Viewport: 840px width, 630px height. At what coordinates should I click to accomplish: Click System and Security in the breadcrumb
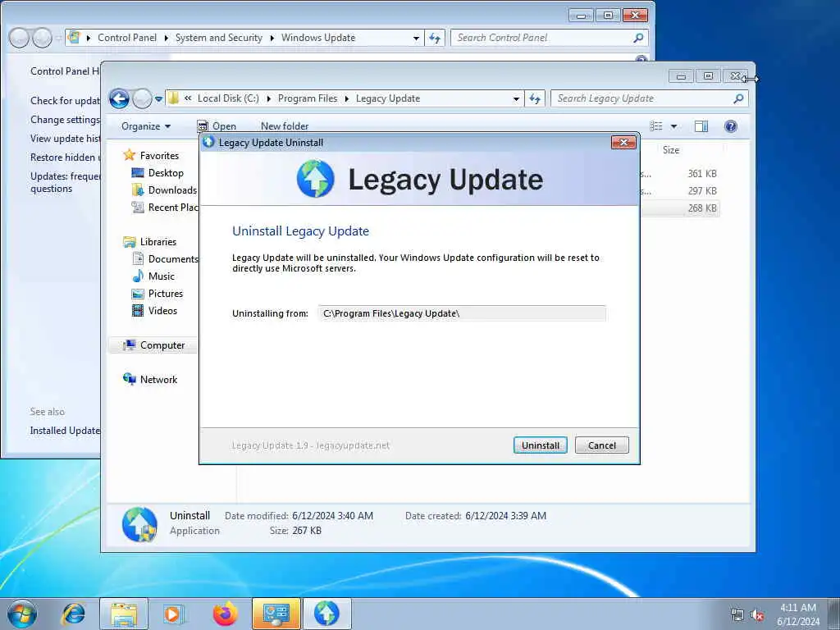pyautogui.click(x=218, y=38)
